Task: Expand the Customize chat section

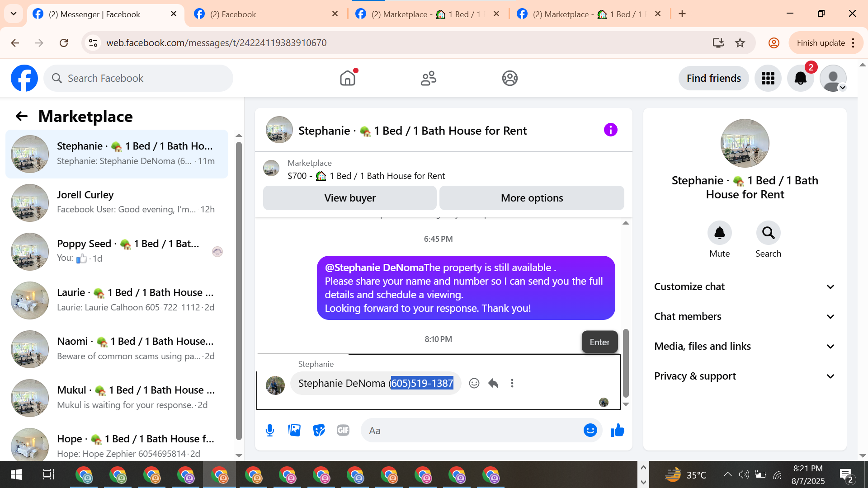Action: coord(745,287)
